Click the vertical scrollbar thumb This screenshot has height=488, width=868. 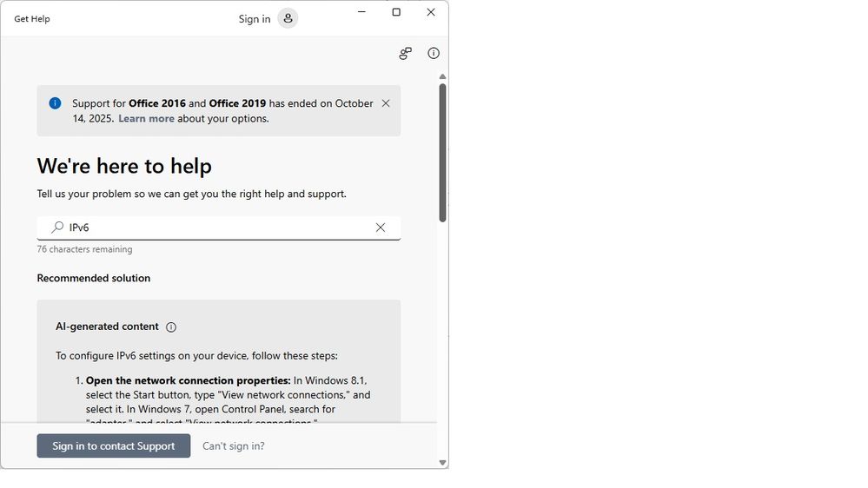(442, 152)
